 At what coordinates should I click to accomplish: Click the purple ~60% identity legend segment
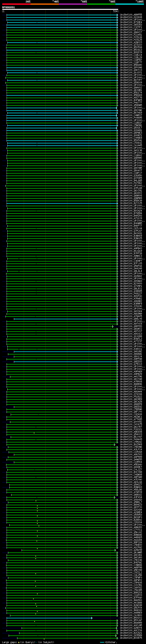pos(73,4)
